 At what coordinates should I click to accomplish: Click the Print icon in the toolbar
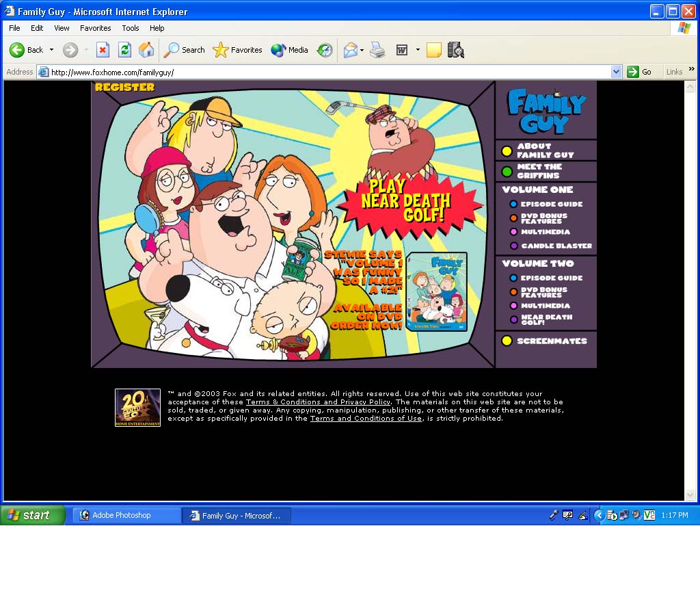click(x=377, y=50)
